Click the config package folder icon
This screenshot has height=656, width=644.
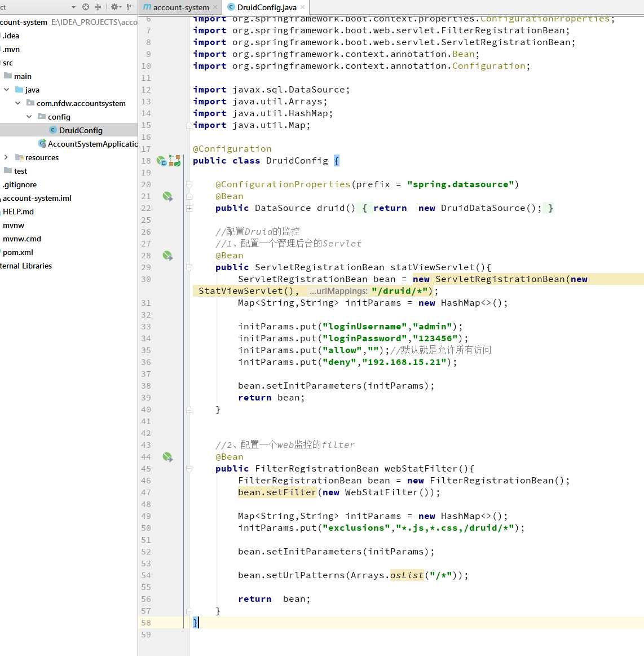[x=42, y=116]
